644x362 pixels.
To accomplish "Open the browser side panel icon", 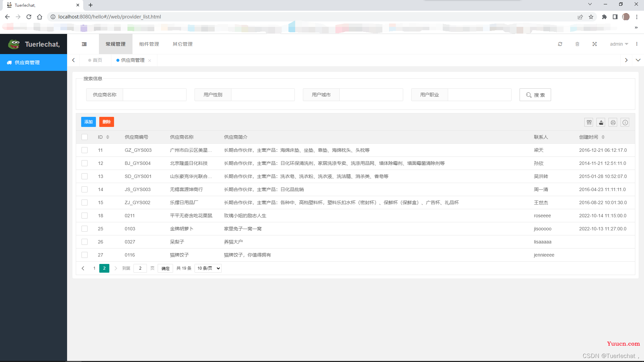I will (x=615, y=17).
